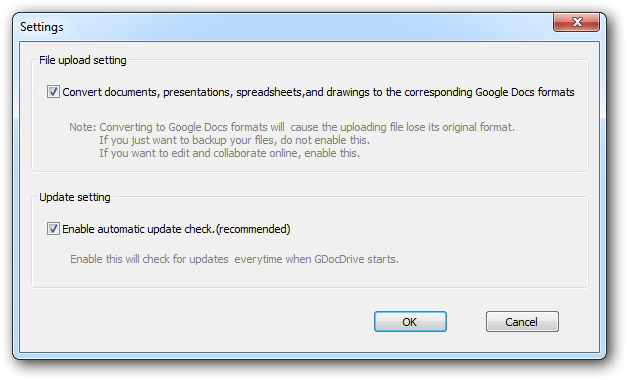Click 'Enable this will check for updates' description
627x380 pixels.
coord(150,259)
